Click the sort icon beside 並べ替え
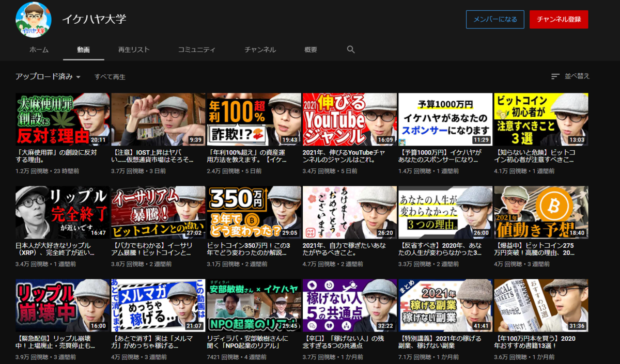The image size is (620, 364). pos(555,76)
